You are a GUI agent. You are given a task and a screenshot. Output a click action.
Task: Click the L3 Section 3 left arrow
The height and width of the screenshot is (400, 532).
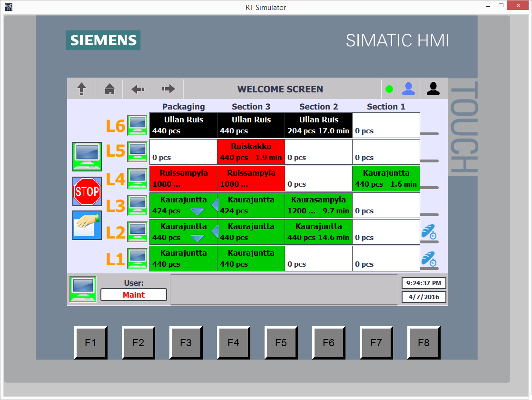pos(215,205)
